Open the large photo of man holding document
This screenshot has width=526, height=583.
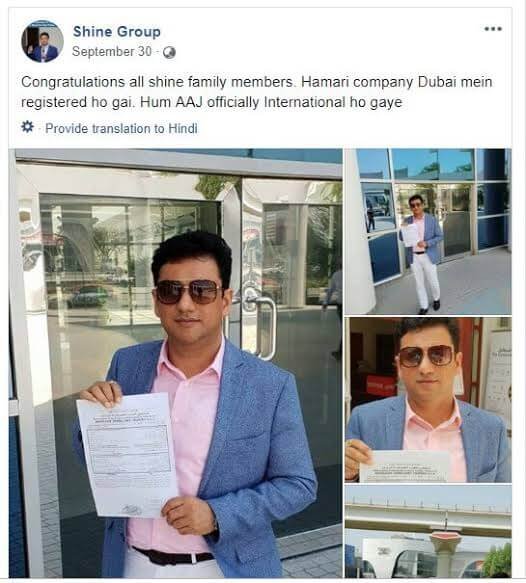[175, 363]
